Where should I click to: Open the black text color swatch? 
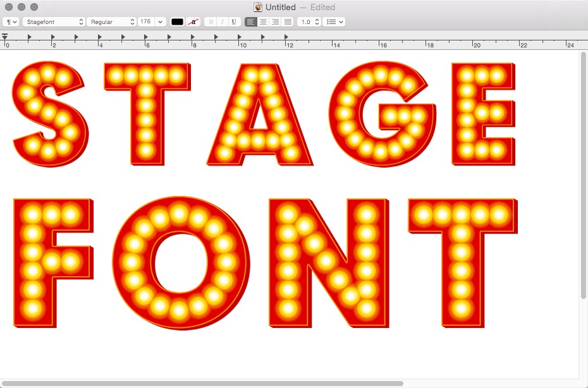click(x=177, y=21)
